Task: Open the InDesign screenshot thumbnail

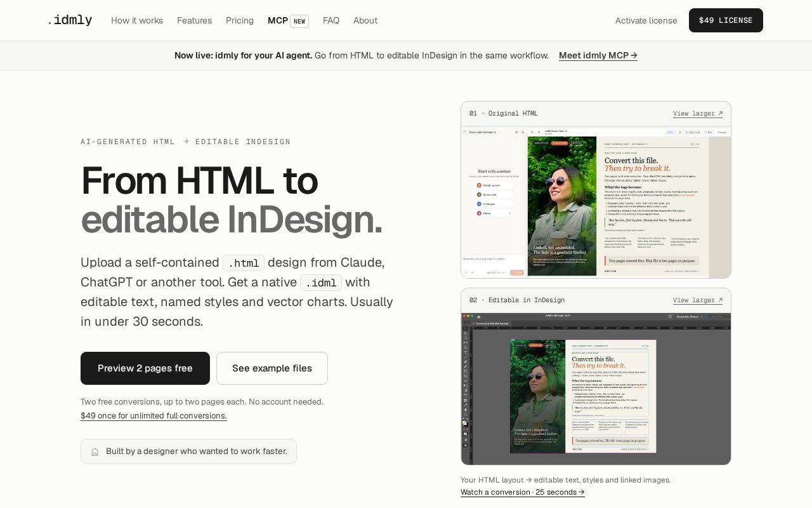Action: 596,389
